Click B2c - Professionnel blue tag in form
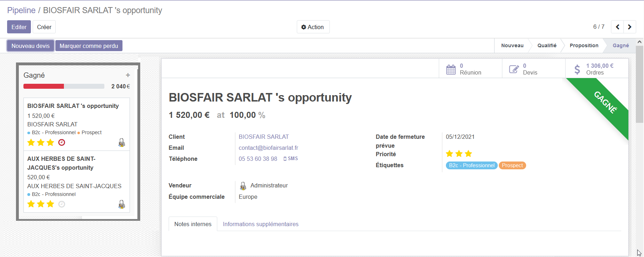Viewport: 644px width, 257px height. coord(471,165)
